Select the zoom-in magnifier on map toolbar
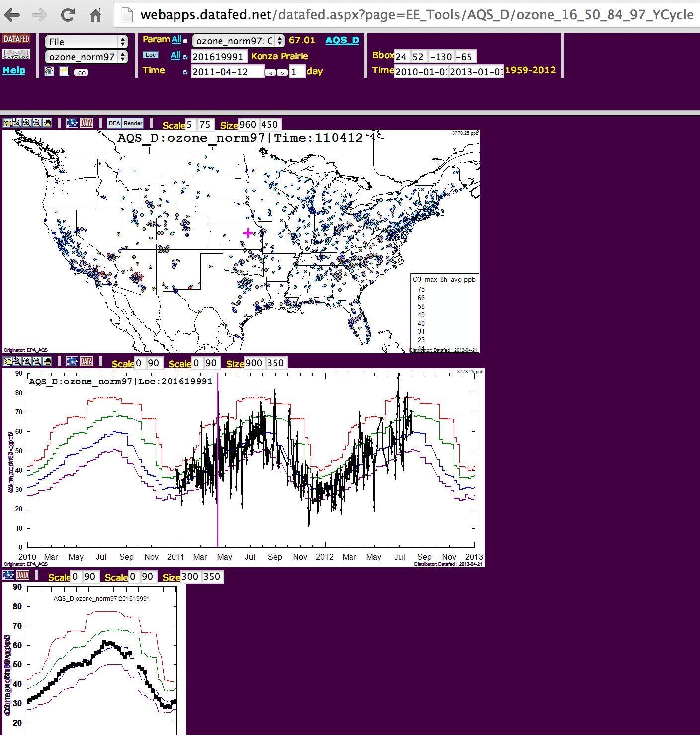The width and height of the screenshot is (700, 735). (x=27, y=123)
